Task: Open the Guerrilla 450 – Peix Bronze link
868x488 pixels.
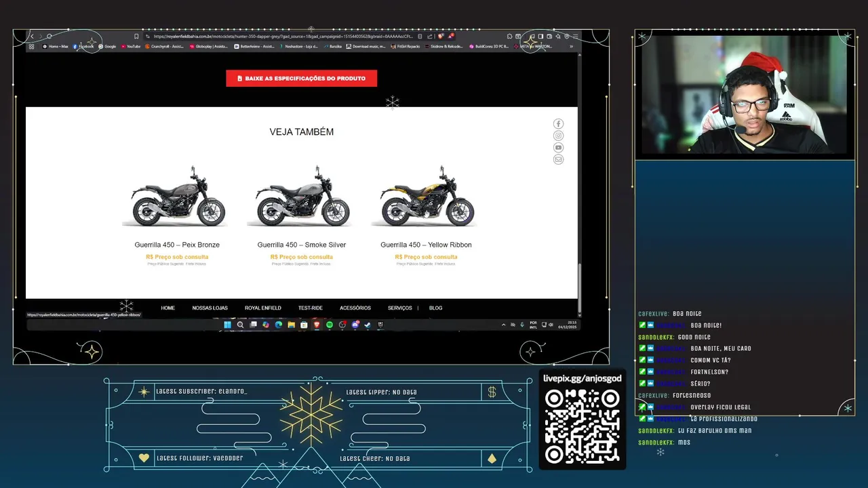Action: (x=177, y=245)
